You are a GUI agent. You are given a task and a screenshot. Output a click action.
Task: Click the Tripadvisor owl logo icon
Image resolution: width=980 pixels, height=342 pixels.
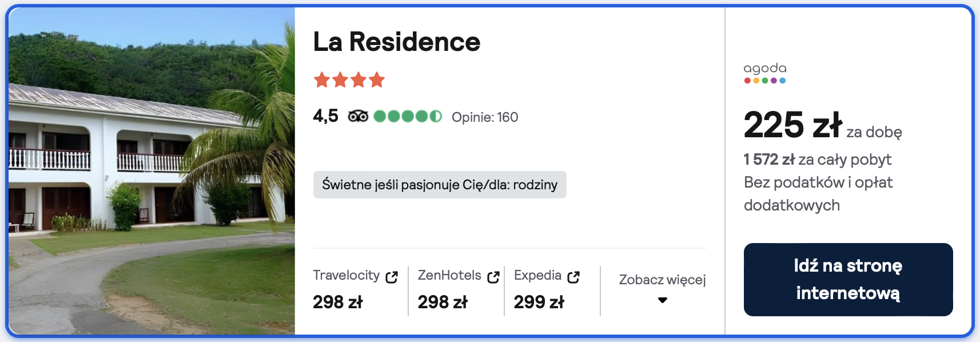358,117
